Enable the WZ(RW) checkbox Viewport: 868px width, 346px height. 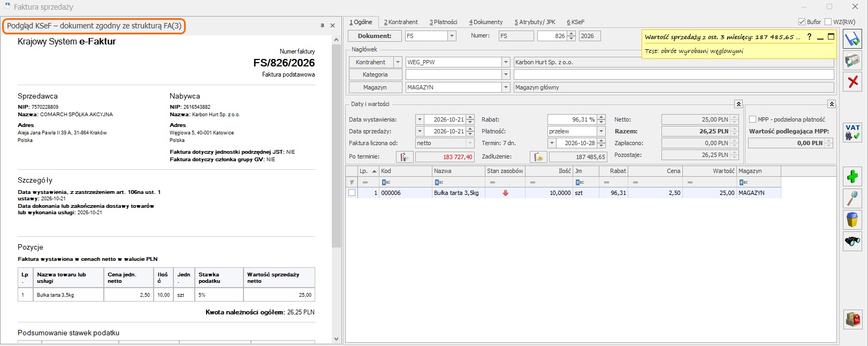click(828, 22)
